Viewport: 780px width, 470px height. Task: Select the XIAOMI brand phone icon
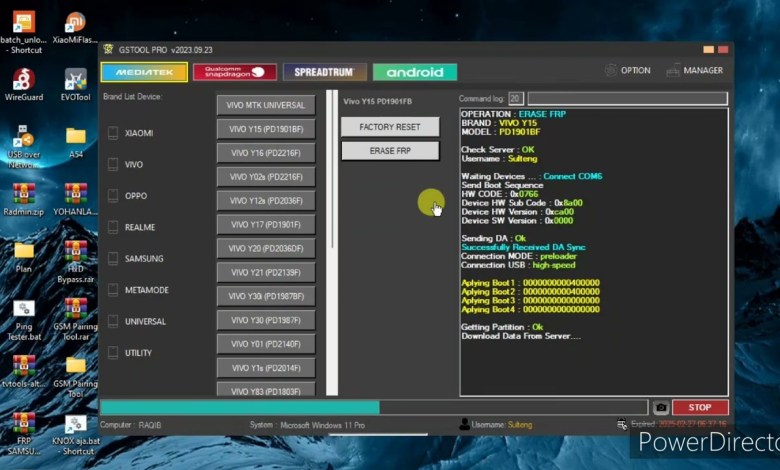[113, 133]
